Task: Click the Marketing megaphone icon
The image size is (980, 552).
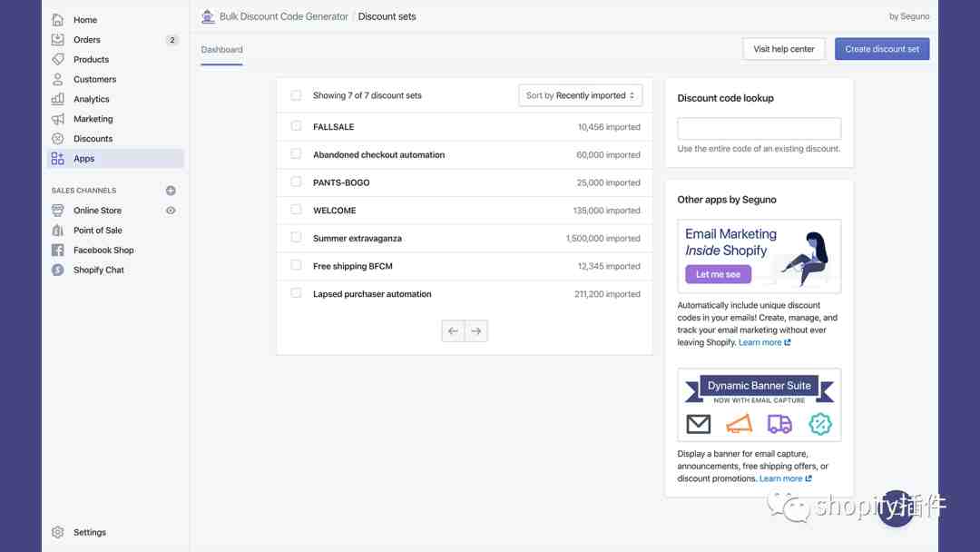Action: [x=58, y=119]
